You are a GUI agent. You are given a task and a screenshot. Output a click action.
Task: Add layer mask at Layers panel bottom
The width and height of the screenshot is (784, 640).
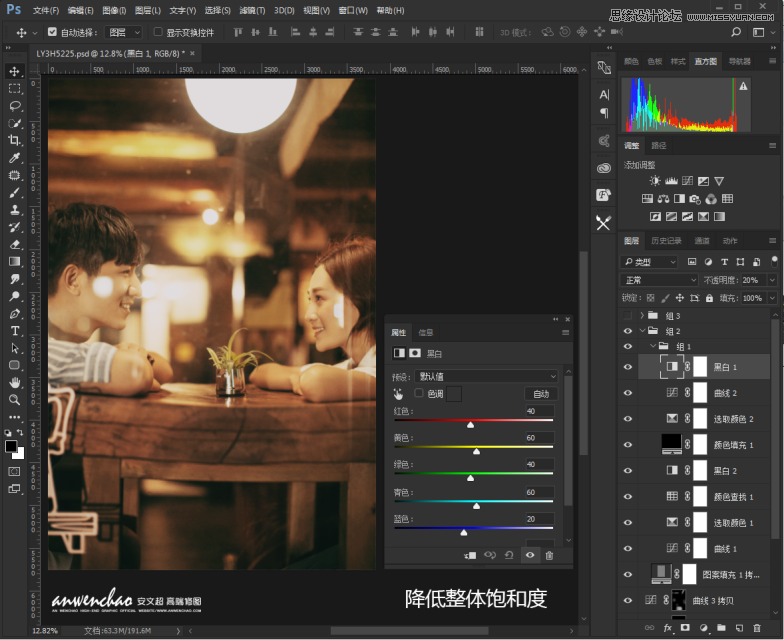pos(685,628)
